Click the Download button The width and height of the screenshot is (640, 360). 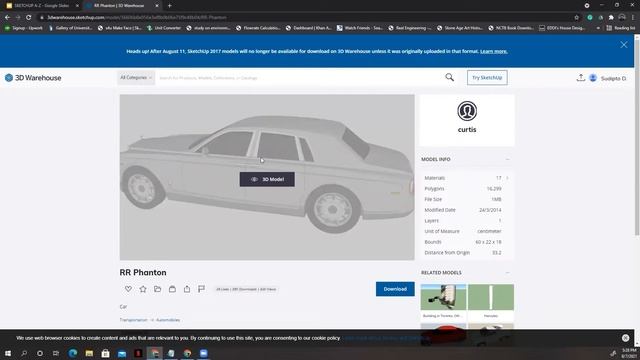coord(395,289)
